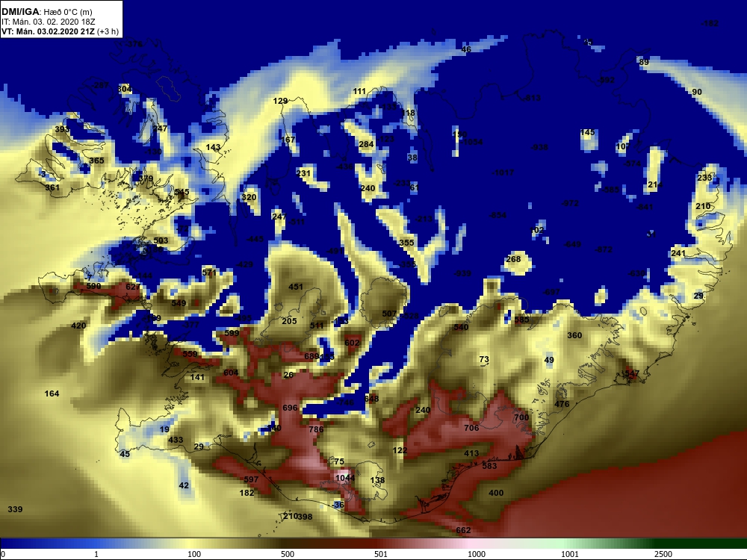Click the map value 571
747x560 pixels.
[x=209, y=273]
